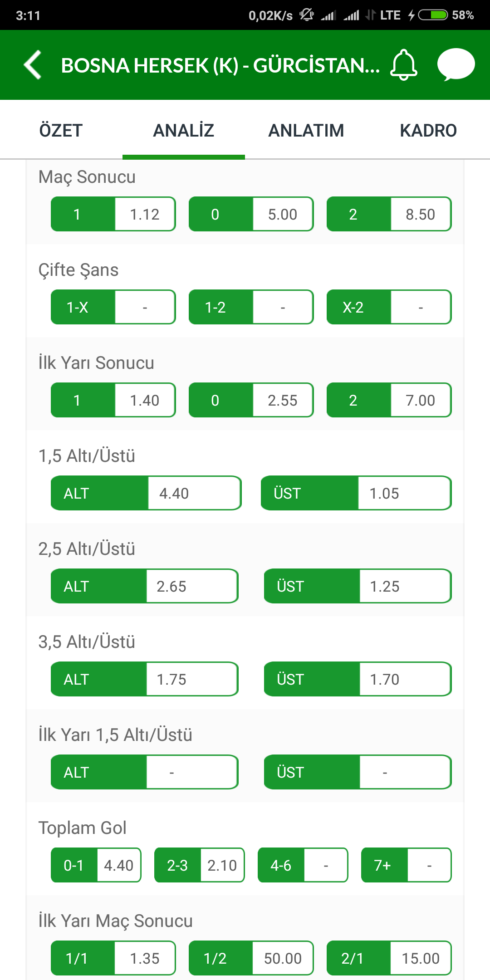Pick Maç Sonucu 1 at 1.12
490x980 pixels.
[113, 214]
